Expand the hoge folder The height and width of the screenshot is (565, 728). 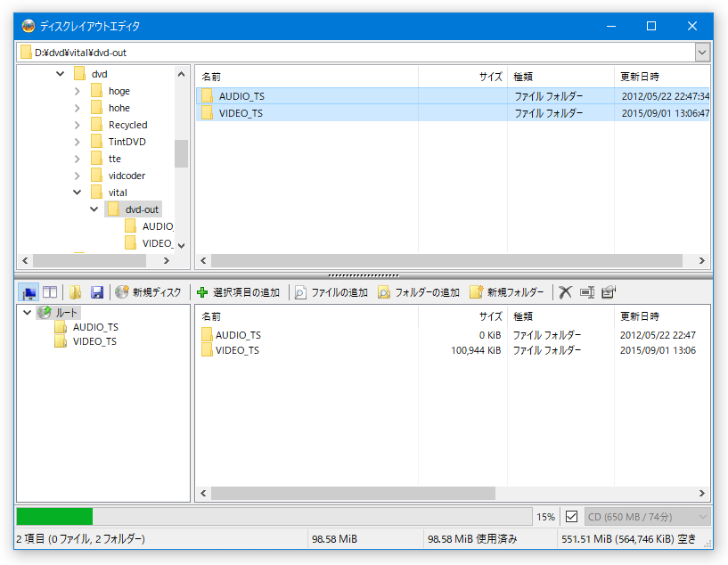click(x=77, y=91)
